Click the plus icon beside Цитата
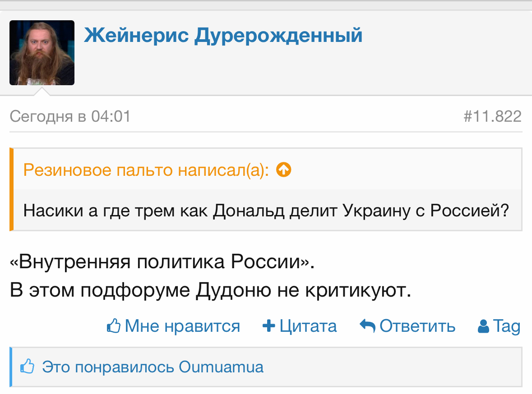532x394 pixels. click(x=269, y=326)
